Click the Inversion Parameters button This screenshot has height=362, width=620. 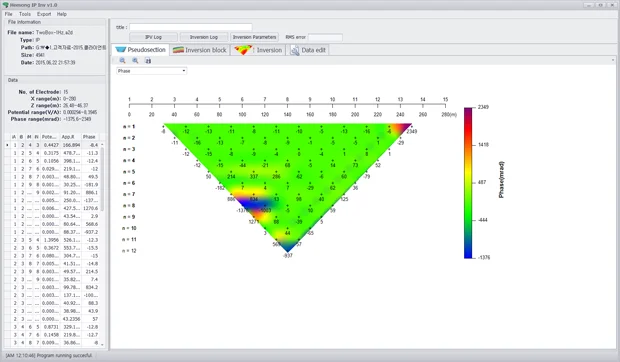pyautogui.click(x=254, y=37)
